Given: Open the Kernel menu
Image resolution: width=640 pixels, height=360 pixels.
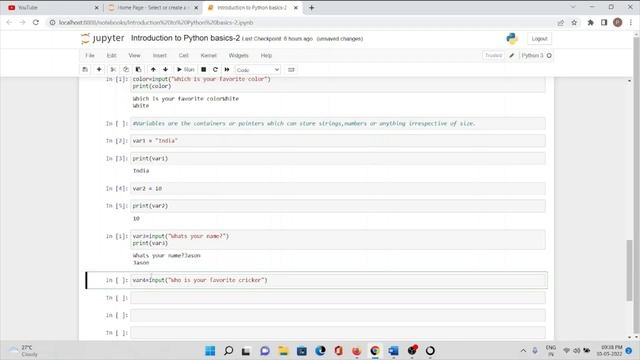Looking at the screenshot, I should tap(209, 56).
